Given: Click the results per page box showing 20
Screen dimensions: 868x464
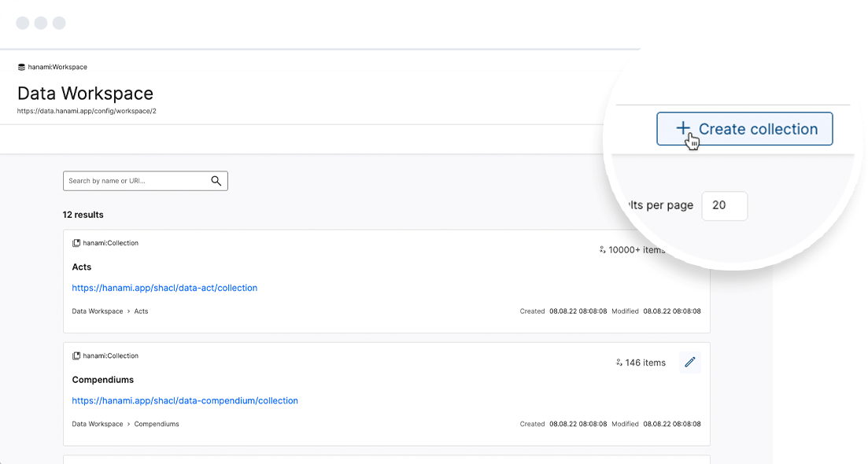Looking at the screenshot, I should point(724,205).
